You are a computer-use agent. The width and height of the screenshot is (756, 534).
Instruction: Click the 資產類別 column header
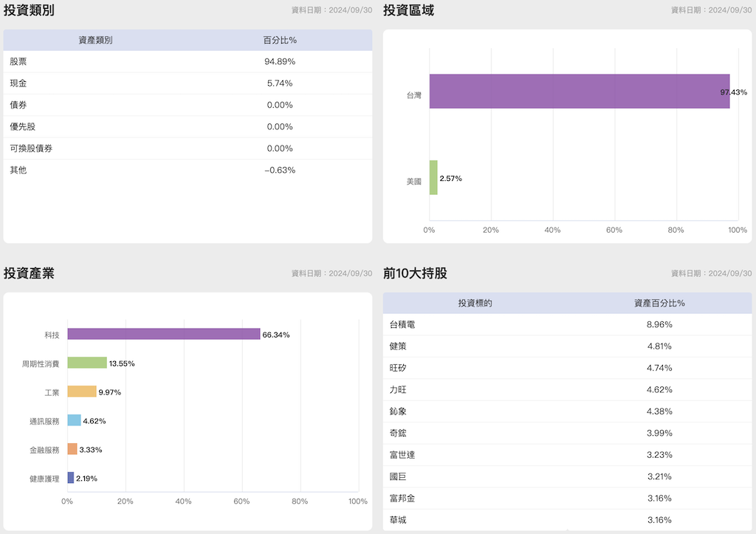95,40
